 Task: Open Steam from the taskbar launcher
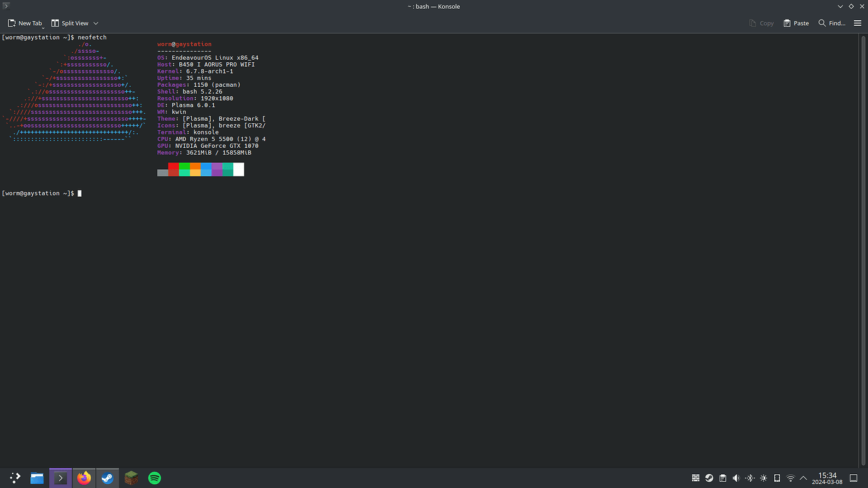pyautogui.click(x=107, y=478)
